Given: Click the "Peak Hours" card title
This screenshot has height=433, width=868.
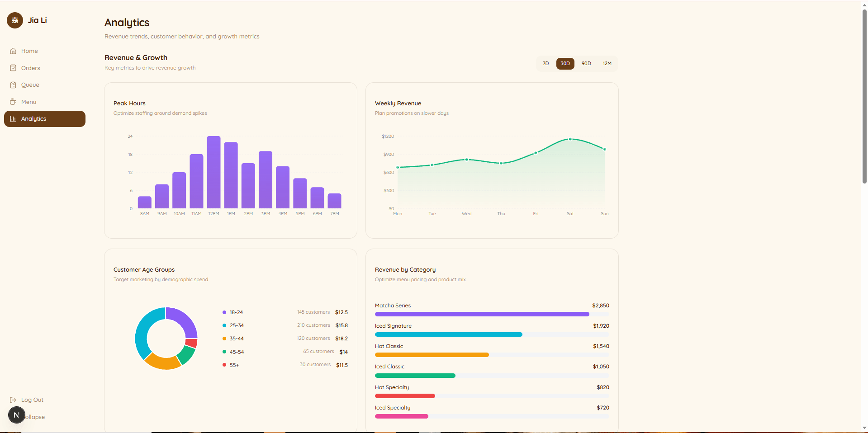Looking at the screenshot, I should [129, 104].
